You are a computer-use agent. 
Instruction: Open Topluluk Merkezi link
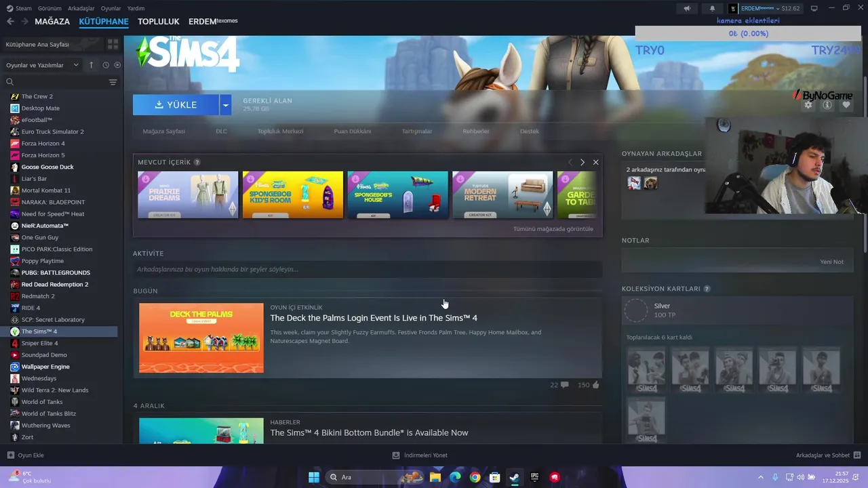tap(280, 131)
